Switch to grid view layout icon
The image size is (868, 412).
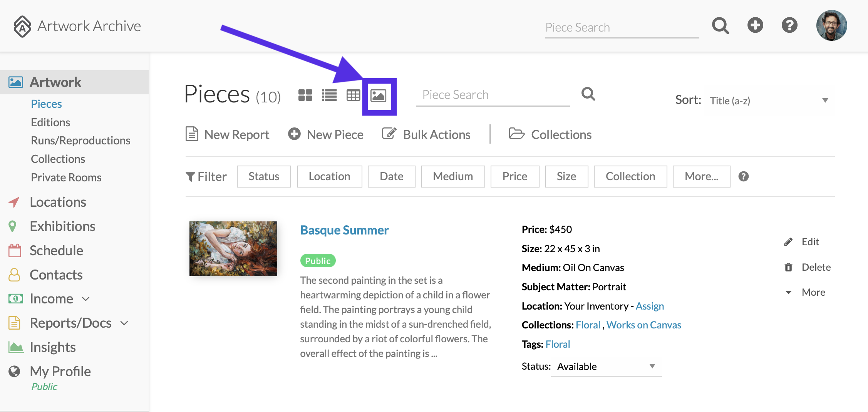(x=305, y=95)
